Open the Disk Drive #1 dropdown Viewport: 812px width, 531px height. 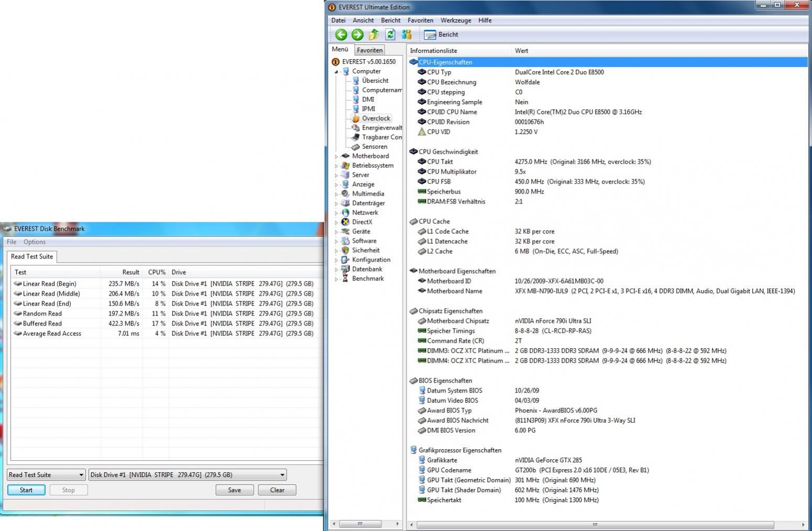188,475
